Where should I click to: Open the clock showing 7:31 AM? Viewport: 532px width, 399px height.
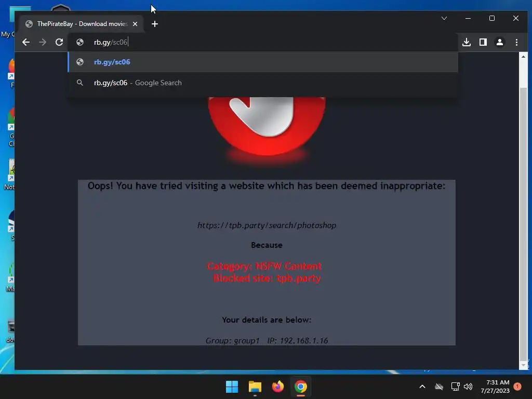(495, 387)
